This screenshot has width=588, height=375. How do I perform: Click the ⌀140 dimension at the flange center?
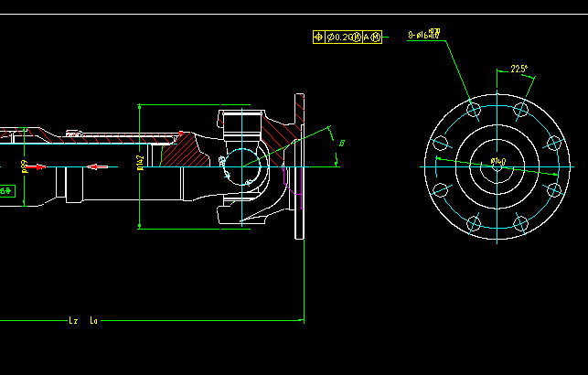(498, 162)
